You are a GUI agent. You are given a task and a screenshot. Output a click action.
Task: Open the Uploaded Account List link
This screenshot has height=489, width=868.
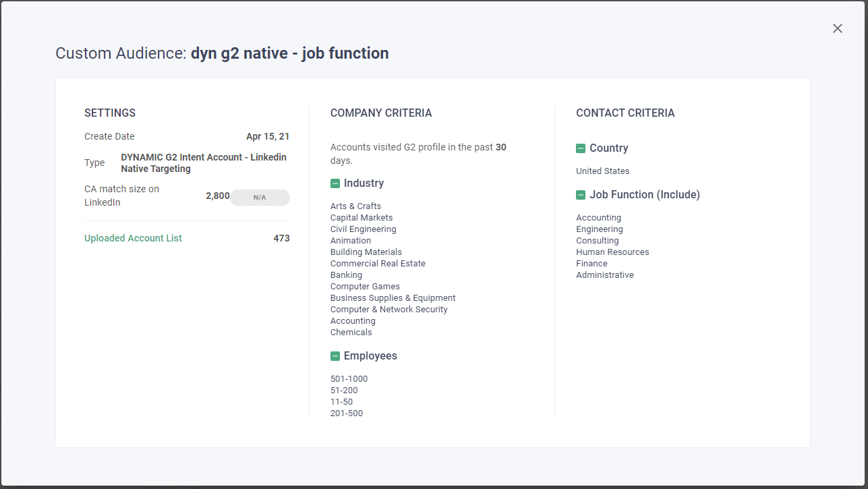(133, 238)
